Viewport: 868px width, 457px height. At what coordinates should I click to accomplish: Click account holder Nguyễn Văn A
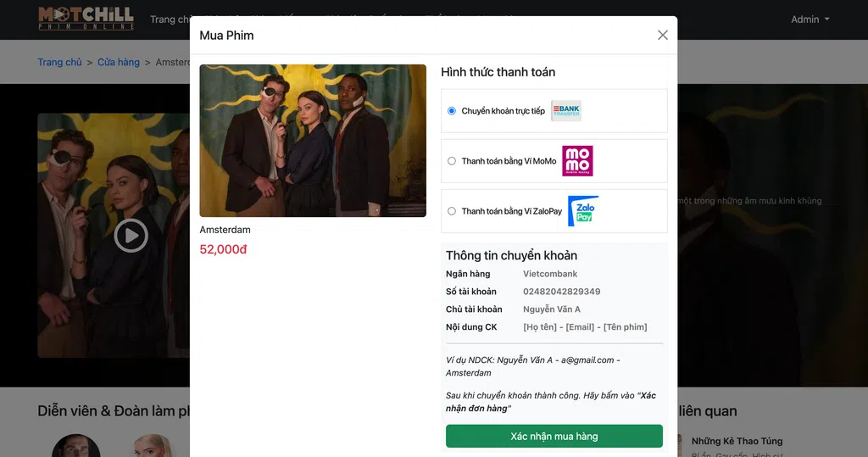tap(552, 309)
